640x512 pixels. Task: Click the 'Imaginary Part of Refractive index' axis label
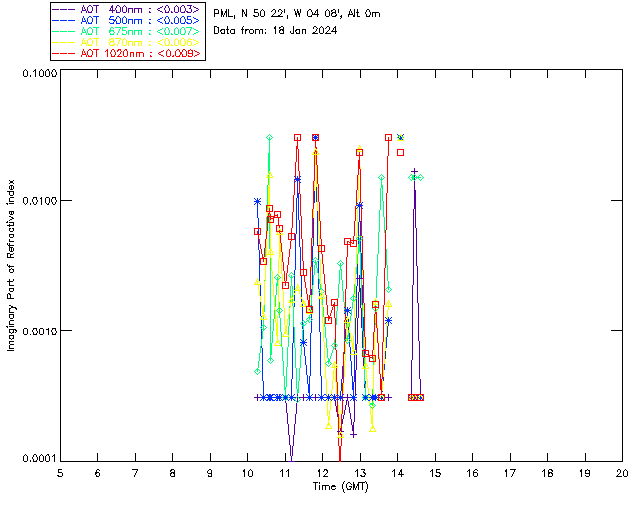[11, 265]
